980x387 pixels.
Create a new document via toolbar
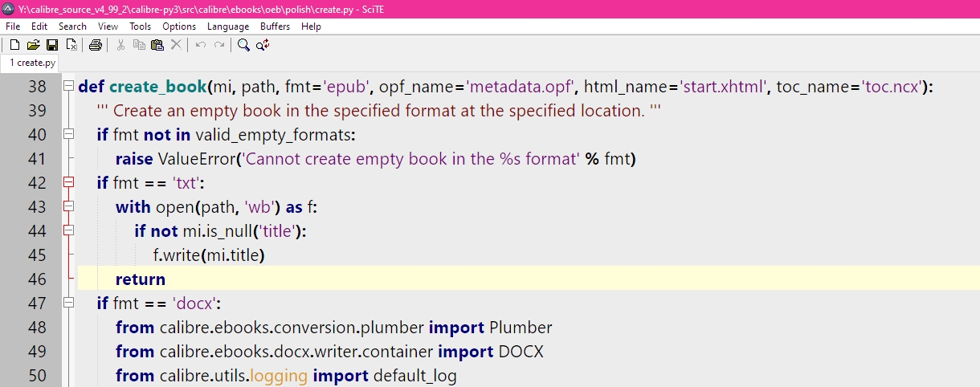point(14,45)
